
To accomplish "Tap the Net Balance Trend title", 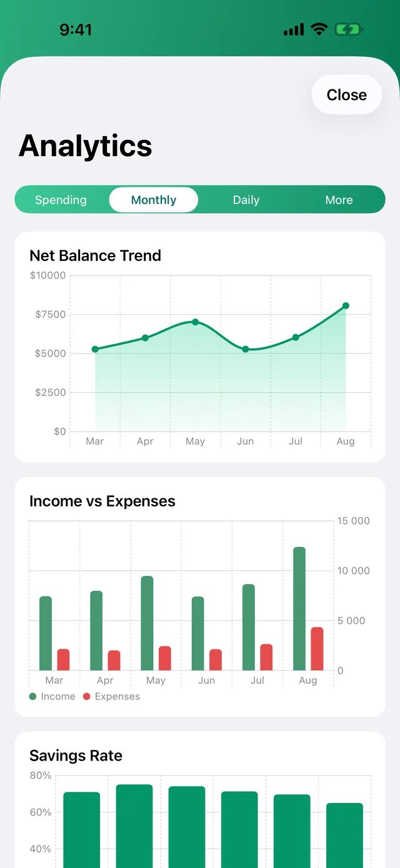I will click(95, 255).
